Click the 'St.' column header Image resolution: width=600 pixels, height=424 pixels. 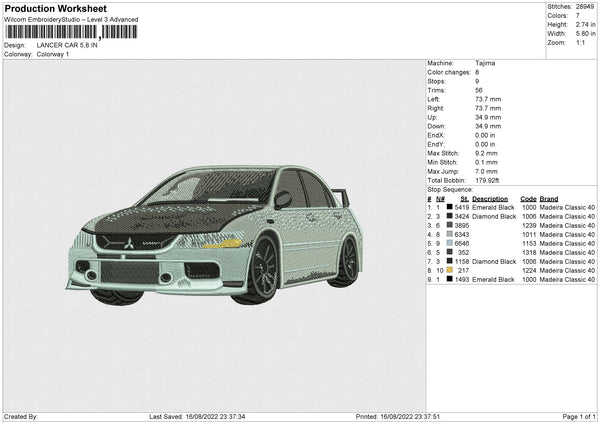click(x=465, y=199)
